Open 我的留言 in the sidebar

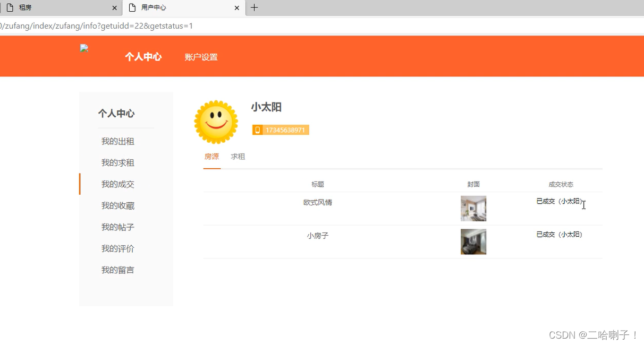coord(117,270)
